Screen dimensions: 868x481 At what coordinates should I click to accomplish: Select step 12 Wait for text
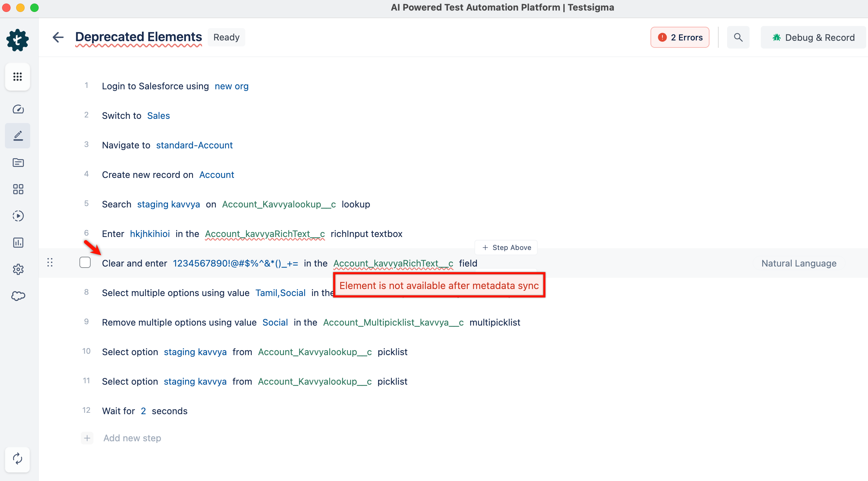point(118,411)
